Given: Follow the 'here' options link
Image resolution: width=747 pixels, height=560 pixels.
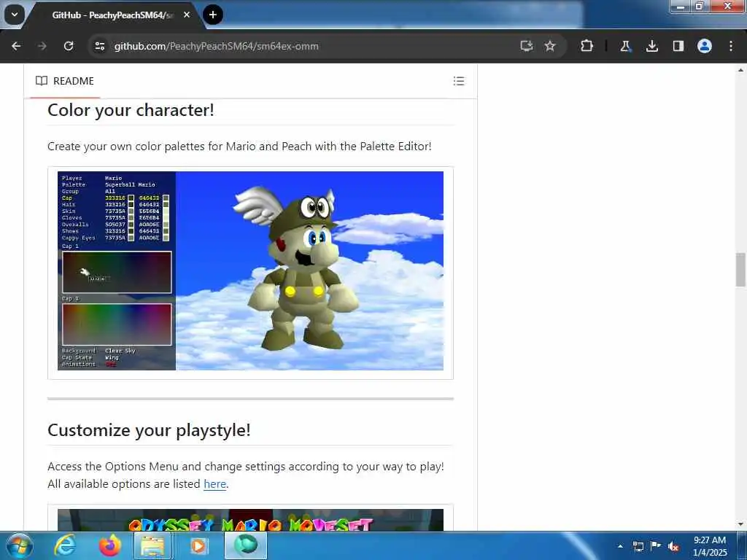Looking at the screenshot, I should [215, 484].
